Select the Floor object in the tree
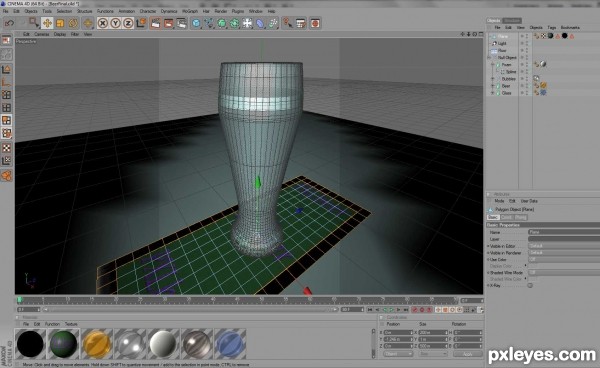 tap(502, 50)
